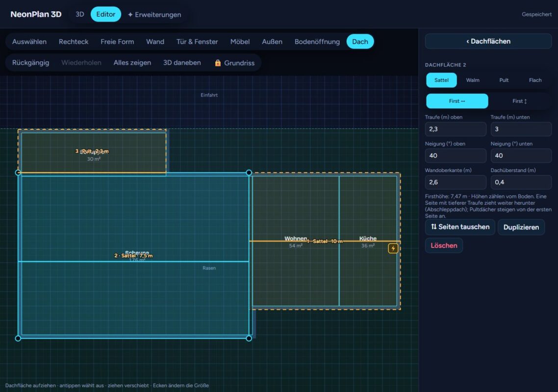This screenshot has width=558, height=392.
Task: Select Walm roof type
Action: point(473,80)
